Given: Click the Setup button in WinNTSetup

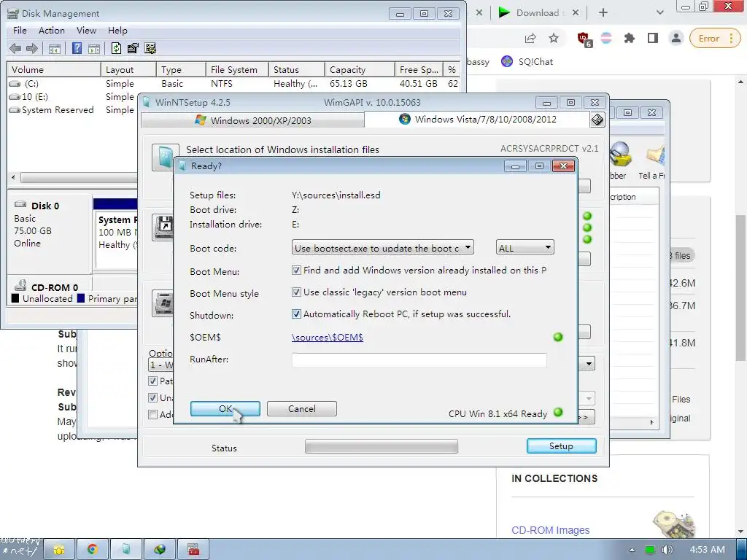Looking at the screenshot, I should click(x=561, y=446).
